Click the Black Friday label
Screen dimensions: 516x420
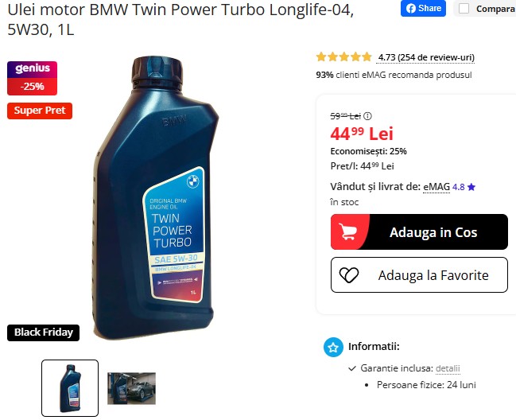[44, 332]
